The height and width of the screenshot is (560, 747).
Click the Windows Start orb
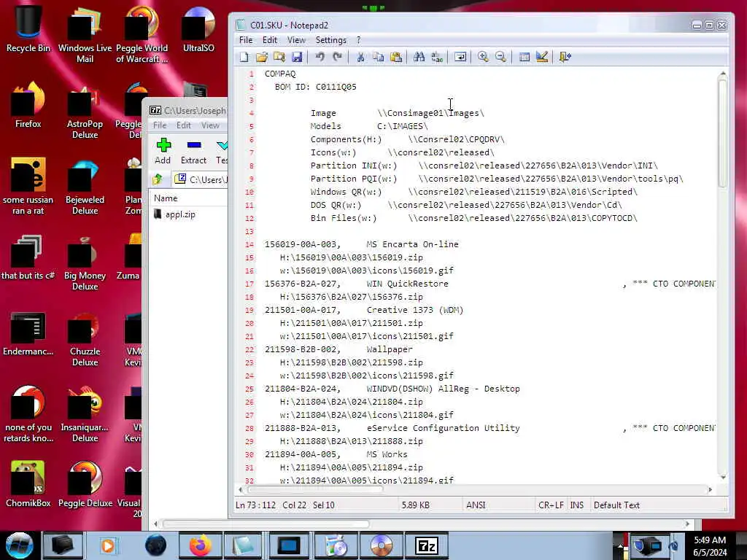coord(19,545)
